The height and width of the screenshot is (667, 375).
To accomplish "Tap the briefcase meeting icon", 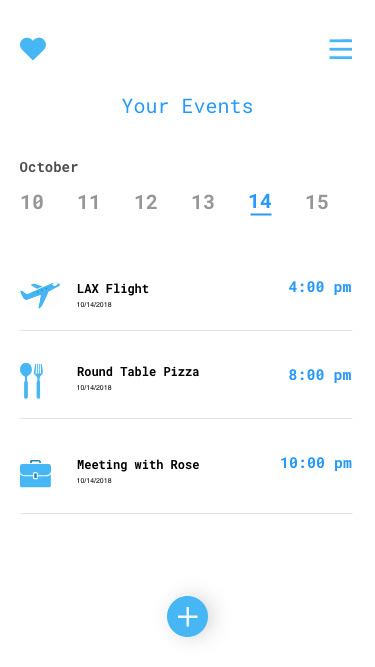I will (x=35, y=473).
